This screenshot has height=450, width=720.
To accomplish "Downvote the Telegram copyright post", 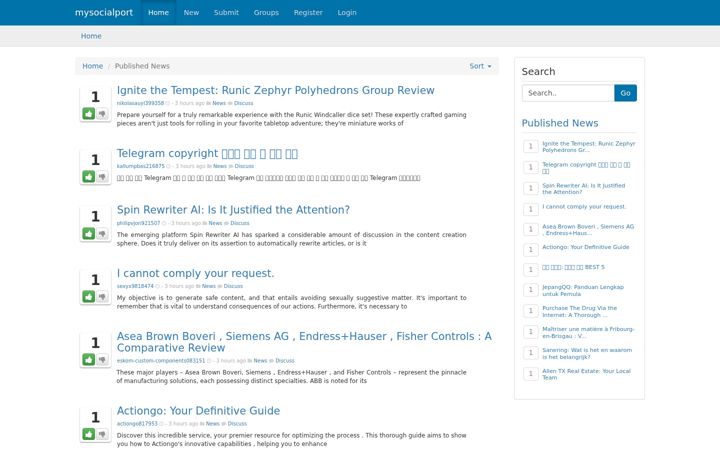I will [102, 177].
